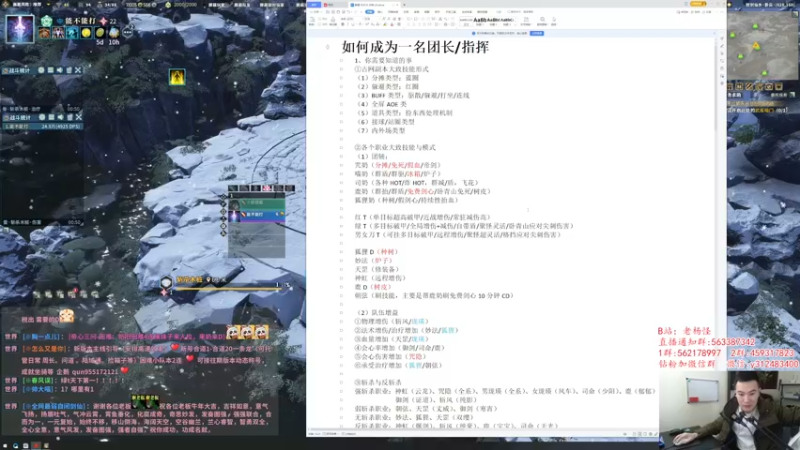Click the line 狐狸 D(种树)

tap(376, 252)
